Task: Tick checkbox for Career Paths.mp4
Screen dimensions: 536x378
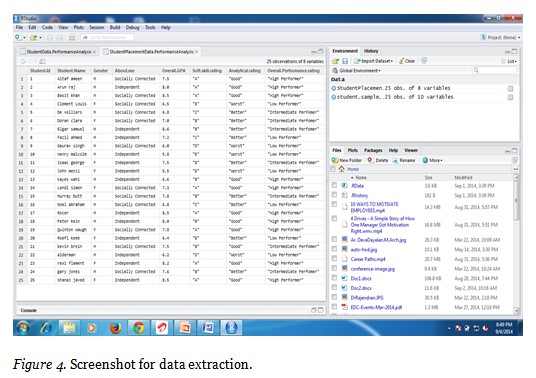Action: [x=334, y=258]
